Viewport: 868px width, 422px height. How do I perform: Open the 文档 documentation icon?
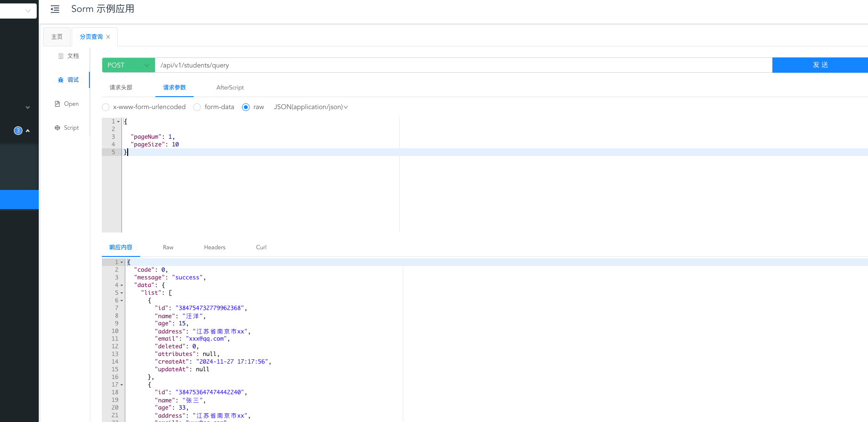tap(61, 56)
